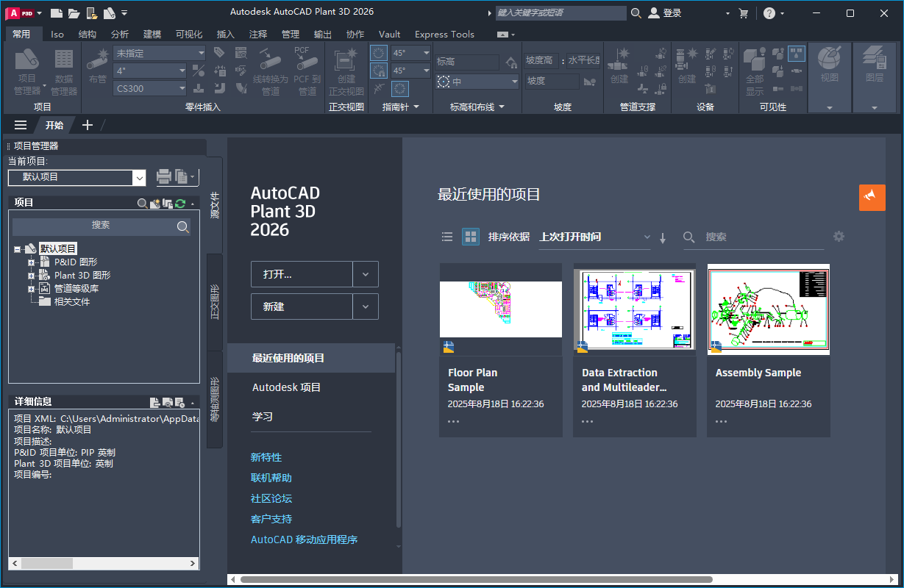Switch to the 可视化 ribbon tab
Viewport: 904px width, 588px height.
pos(191,34)
